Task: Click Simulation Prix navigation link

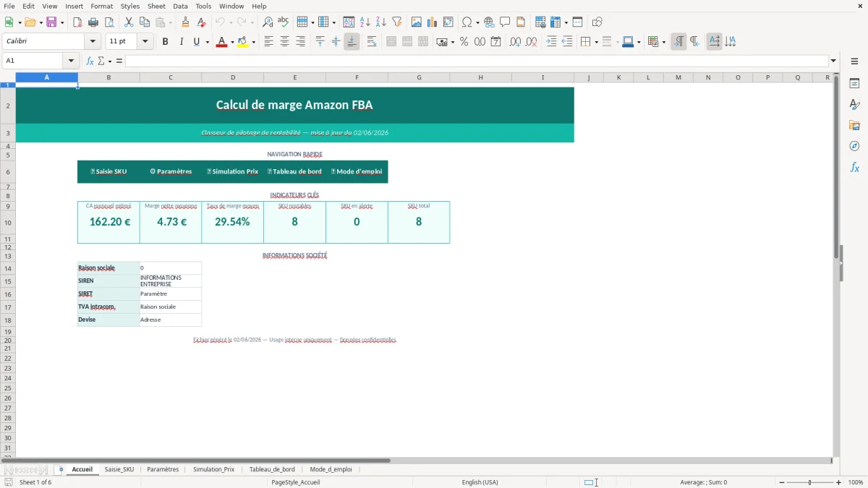Action: 232,171
